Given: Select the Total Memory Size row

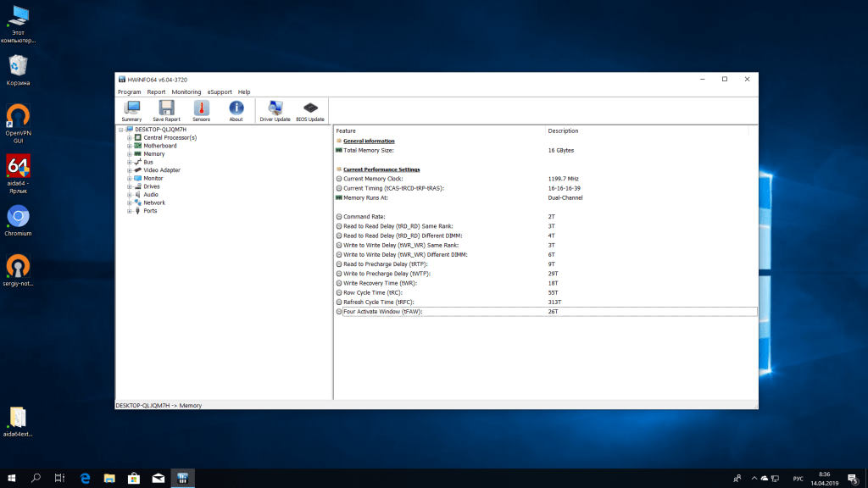Looking at the screenshot, I should pyautogui.click(x=545, y=151).
